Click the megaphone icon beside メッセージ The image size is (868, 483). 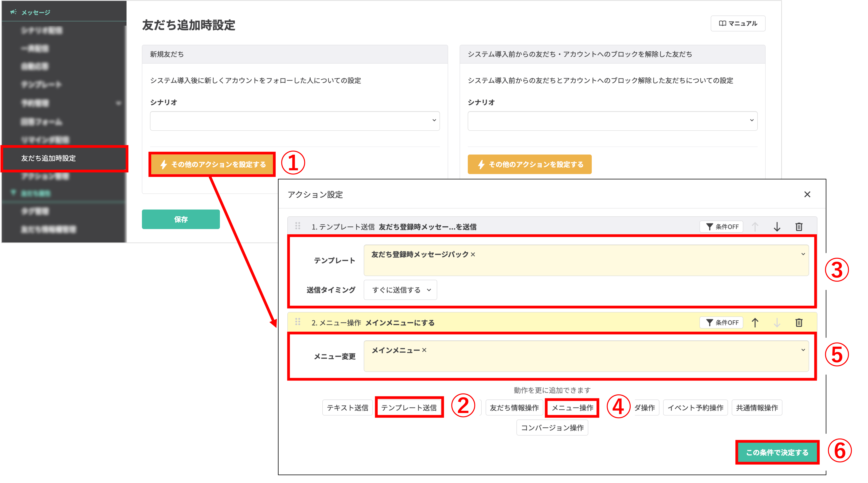(13, 12)
